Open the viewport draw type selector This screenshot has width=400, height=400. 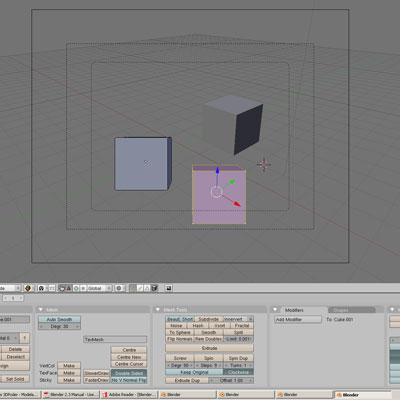[x=28, y=288]
